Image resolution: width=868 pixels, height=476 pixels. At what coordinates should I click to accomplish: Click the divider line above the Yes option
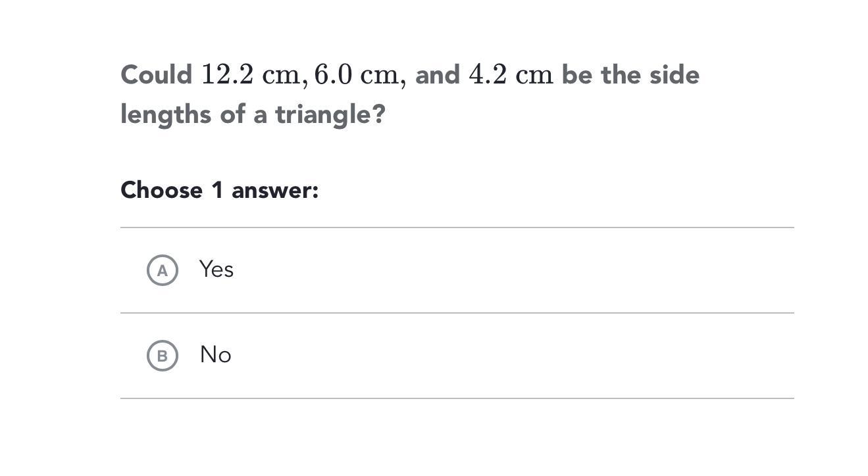[x=457, y=227]
